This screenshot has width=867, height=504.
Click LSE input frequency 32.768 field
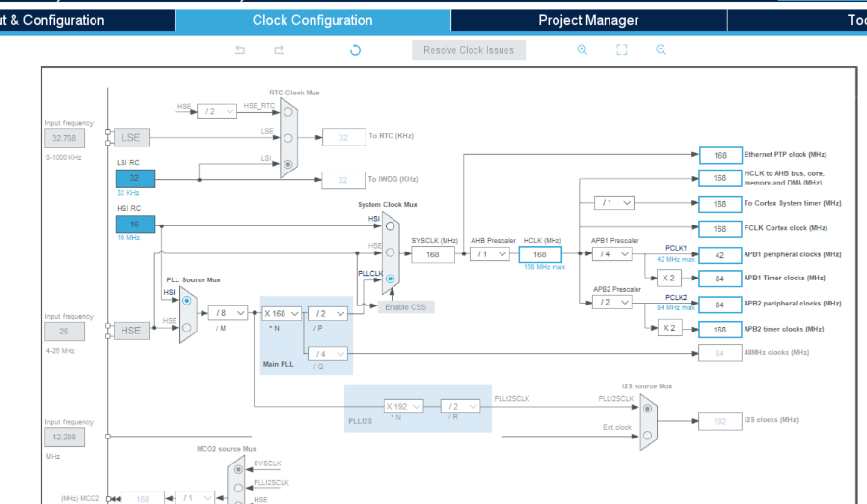click(65, 138)
